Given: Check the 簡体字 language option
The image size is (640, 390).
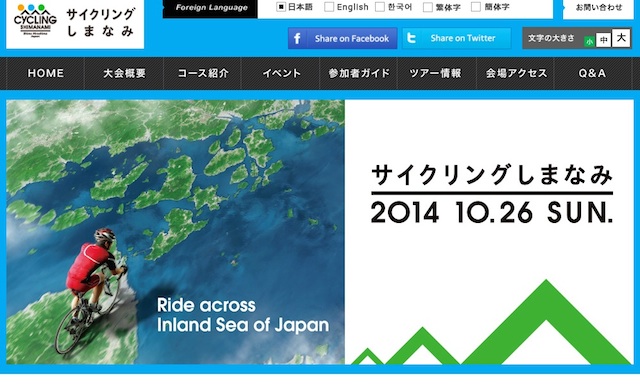Looking at the screenshot, I should point(476,7).
